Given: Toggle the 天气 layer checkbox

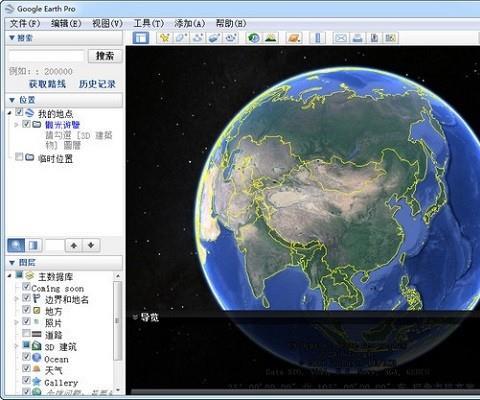Looking at the screenshot, I should coord(26,368).
